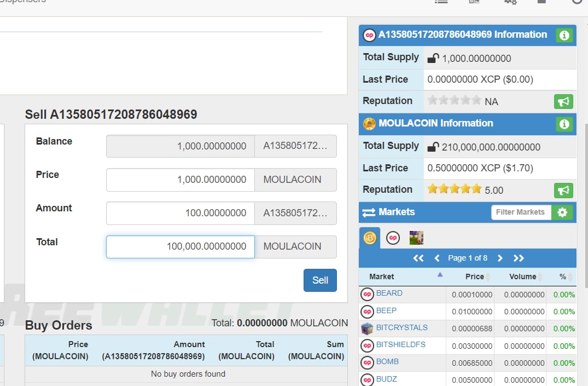This screenshot has height=386, width=588.
Task: Click BEARD price 0.00010000
Action: pos(471,295)
